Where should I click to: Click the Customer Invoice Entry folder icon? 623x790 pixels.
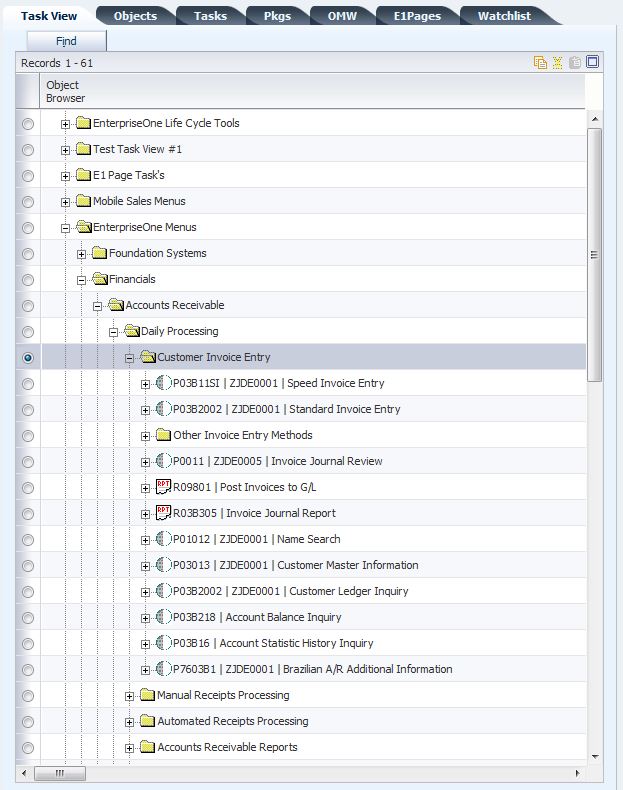pyautogui.click(x=148, y=357)
